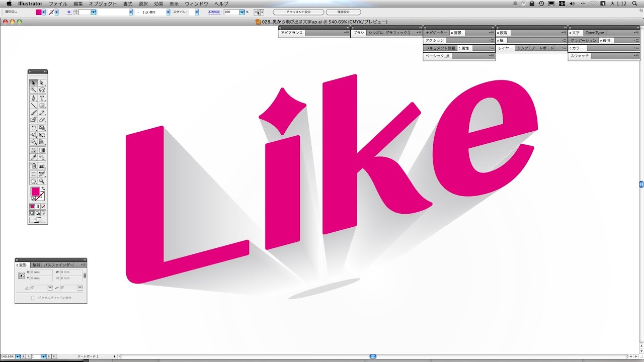Open the opacity percentage dropdown
This screenshot has height=362, width=644.
click(x=243, y=12)
